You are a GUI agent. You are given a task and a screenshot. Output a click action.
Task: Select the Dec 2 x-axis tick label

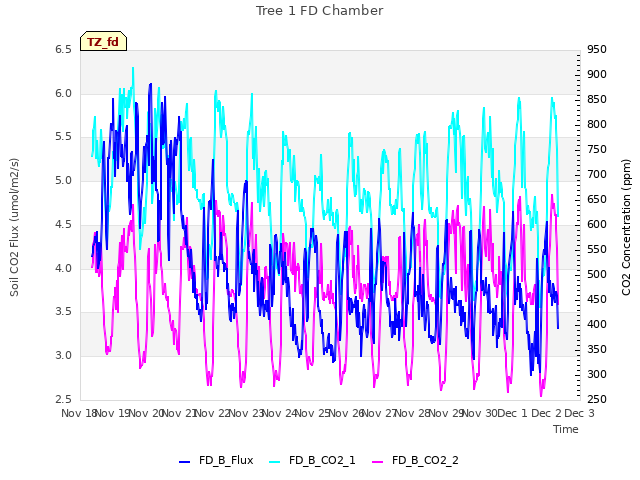[x=546, y=413]
